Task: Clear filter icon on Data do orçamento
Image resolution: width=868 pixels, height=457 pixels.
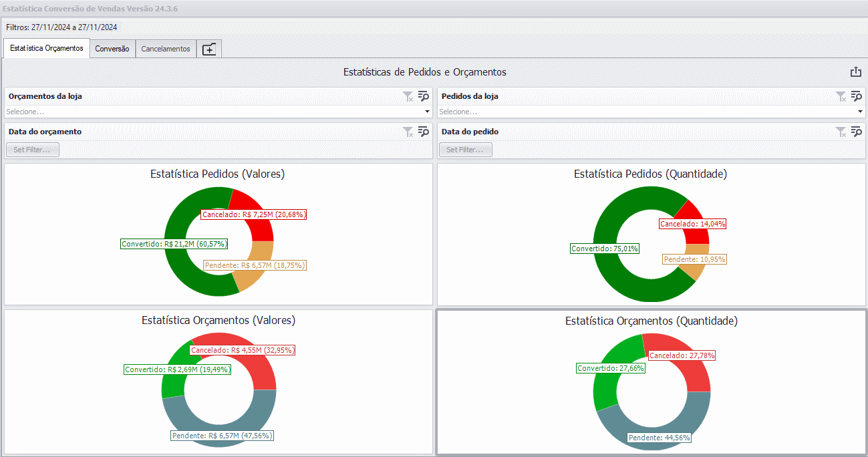Action: pyautogui.click(x=408, y=132)
